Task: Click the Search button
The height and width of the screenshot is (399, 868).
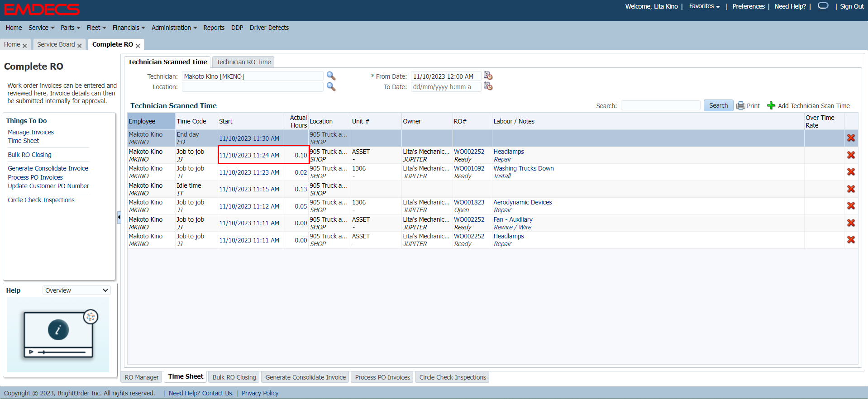Action: point(718,105)
